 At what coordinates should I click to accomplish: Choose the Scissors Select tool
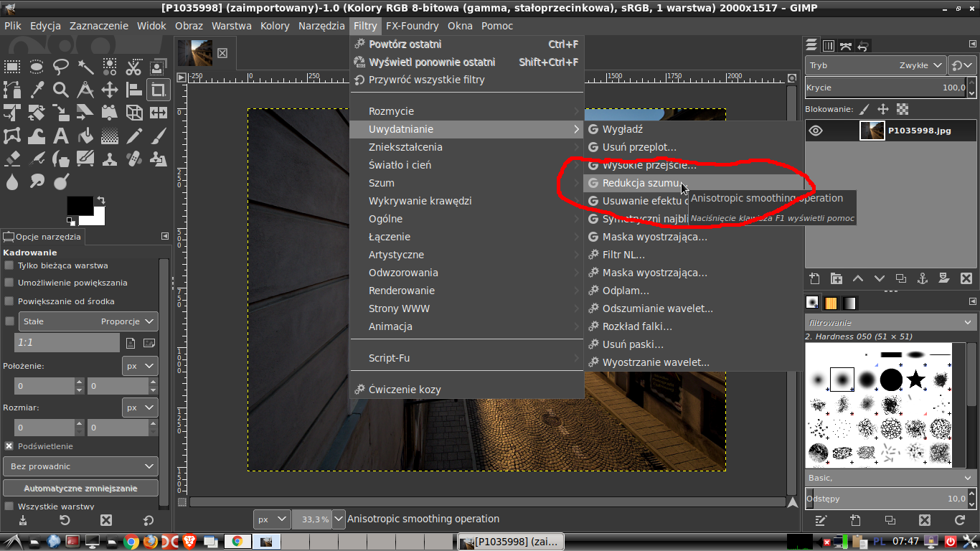pyautogui.click(x=134, y=67)
